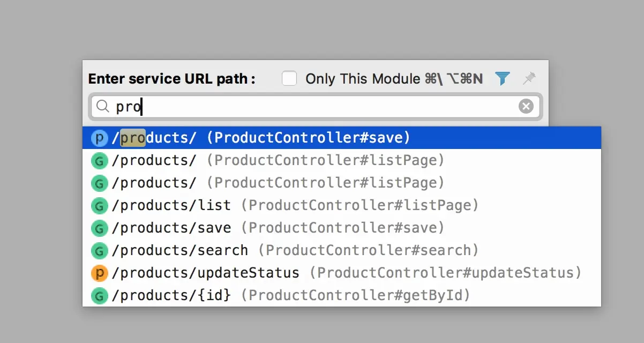The width and height of the screenshot is (644, 343).
Task: Select highlighted /products/ ProductController#save entry
Action: click(x=260, y=138)
